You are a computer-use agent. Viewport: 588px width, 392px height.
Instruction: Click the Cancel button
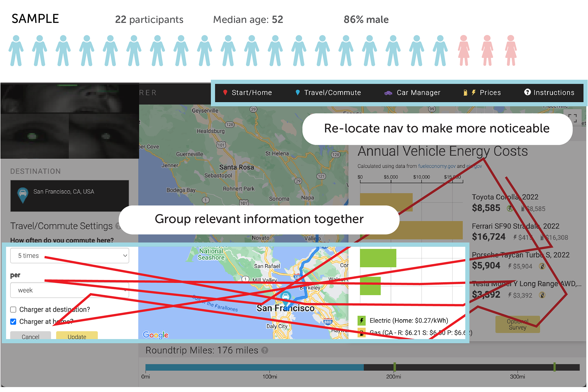point(31,336)
